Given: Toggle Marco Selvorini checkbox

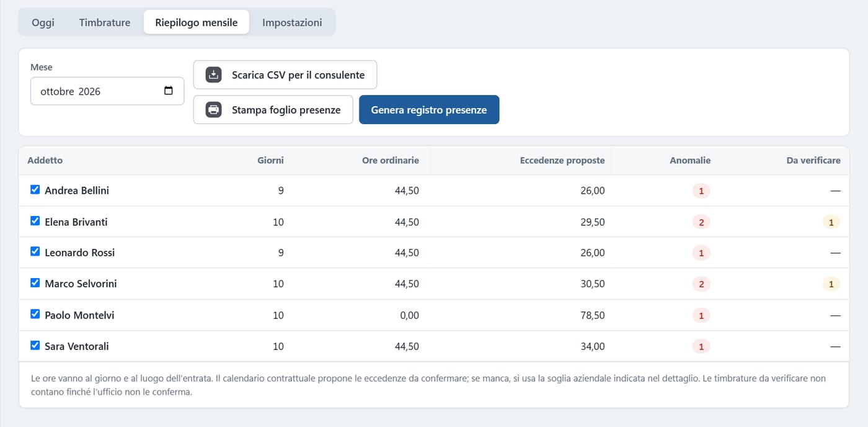Looking at the screenshot, I should (35, 283).
